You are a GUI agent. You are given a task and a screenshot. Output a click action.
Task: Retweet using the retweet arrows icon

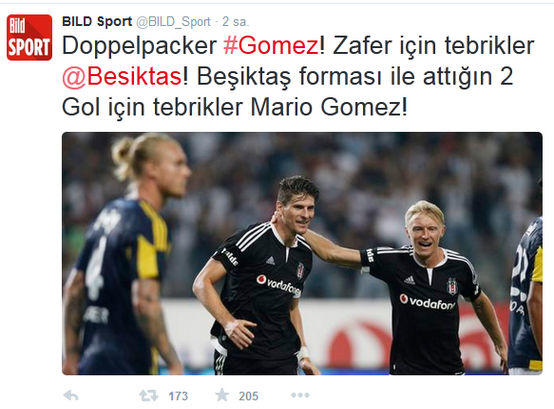pos(148,396)
